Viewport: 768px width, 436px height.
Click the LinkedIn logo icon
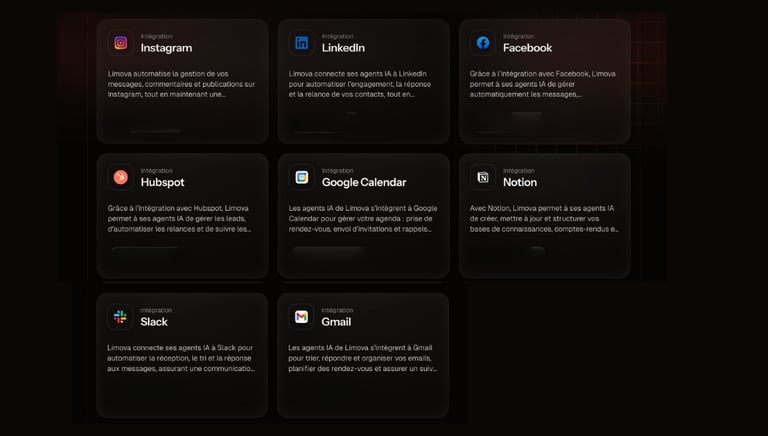pyautogui.click(x=301, y=43)
